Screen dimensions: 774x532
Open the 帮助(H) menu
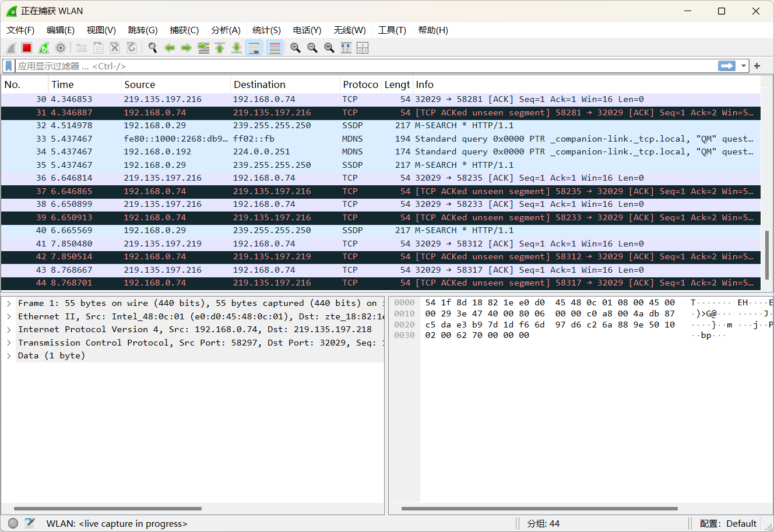(x=433, y=30)
